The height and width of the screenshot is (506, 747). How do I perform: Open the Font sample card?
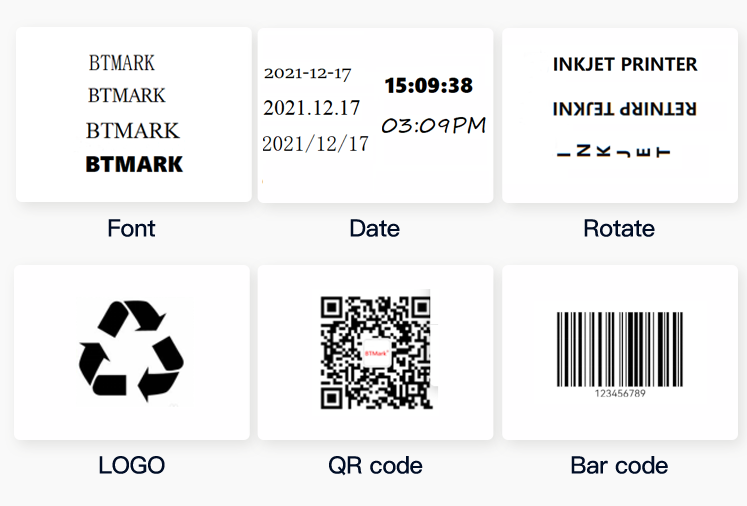tap(134, 115)
